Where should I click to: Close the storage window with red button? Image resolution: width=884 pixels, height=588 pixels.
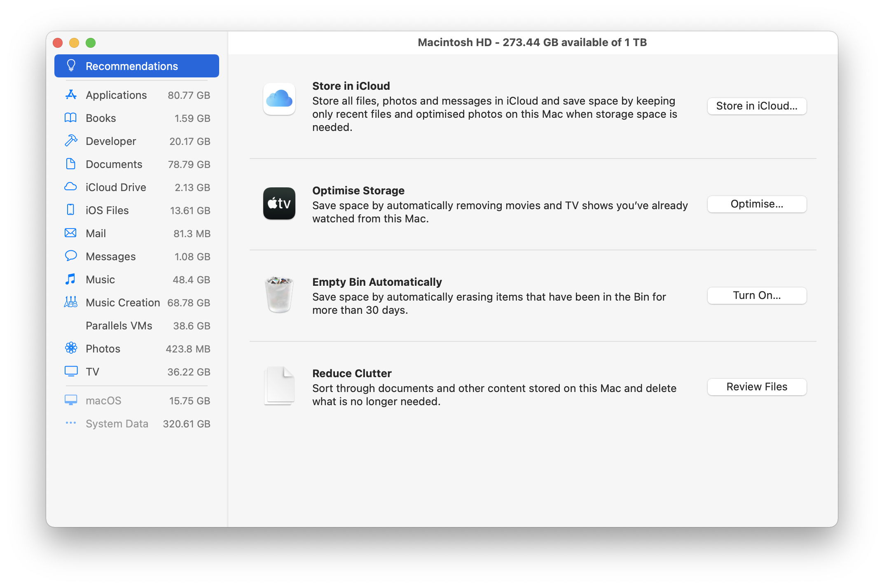(x=58, y=43)
